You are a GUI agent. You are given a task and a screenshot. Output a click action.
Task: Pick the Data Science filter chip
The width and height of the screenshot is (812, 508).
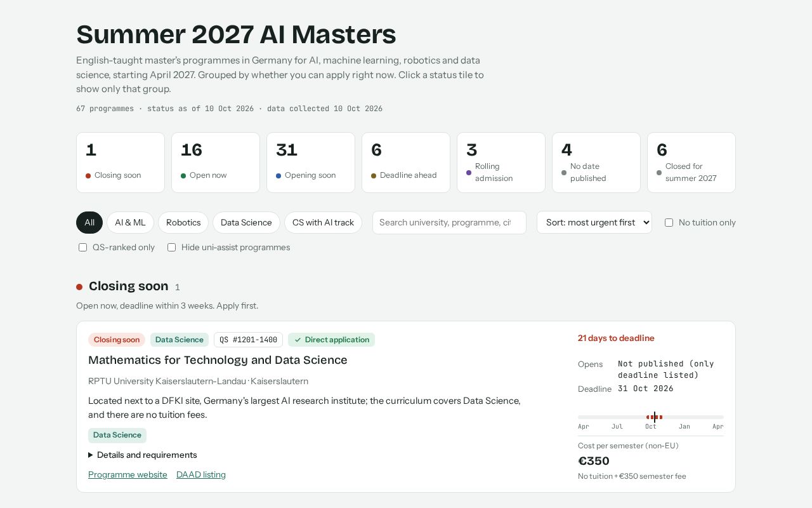tap(246, 222)
